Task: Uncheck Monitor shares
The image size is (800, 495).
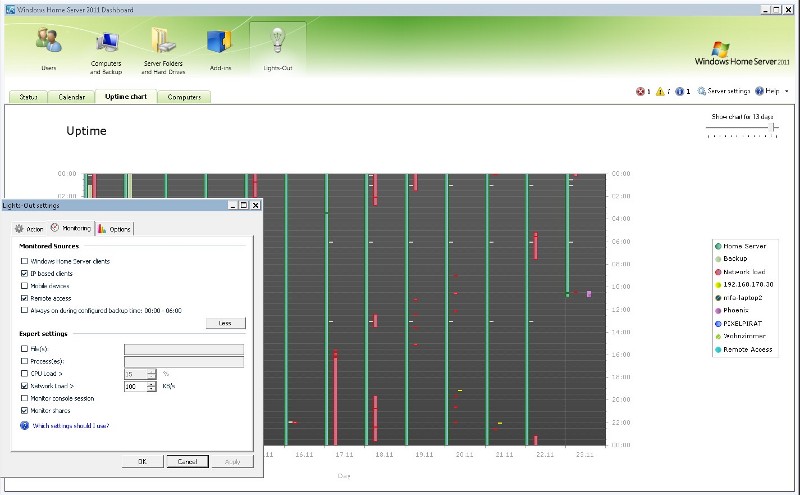Action: point(24,410)
